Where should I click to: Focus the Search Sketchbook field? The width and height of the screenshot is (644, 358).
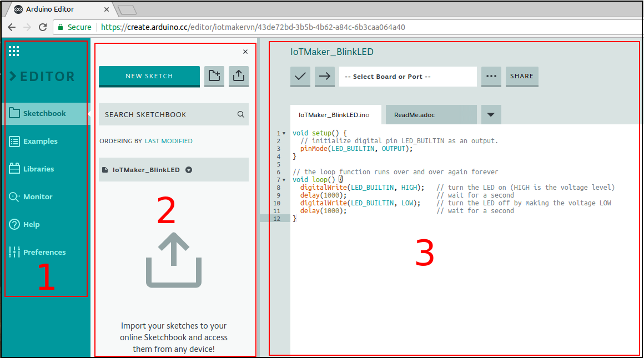174,114
